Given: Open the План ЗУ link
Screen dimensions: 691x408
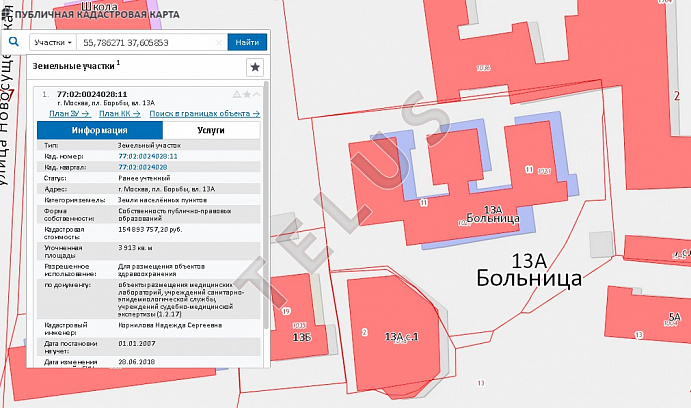Looking at the screenshot, I should tap(70, 114).
